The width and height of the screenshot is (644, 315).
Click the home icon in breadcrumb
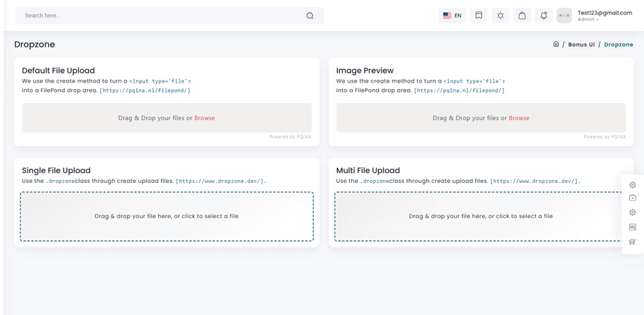click(x=556, y=44)
